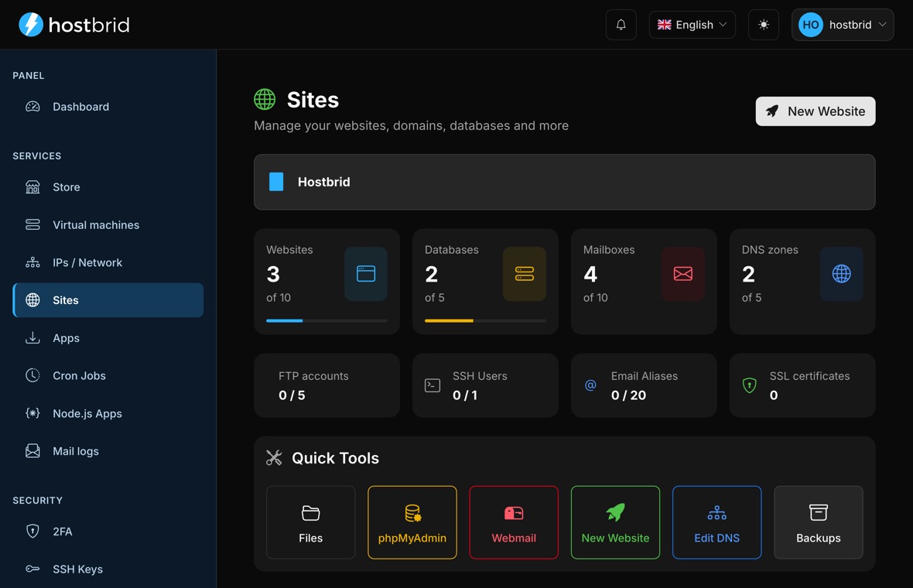Click the Databases usage progress bar

tap(485, 321)
